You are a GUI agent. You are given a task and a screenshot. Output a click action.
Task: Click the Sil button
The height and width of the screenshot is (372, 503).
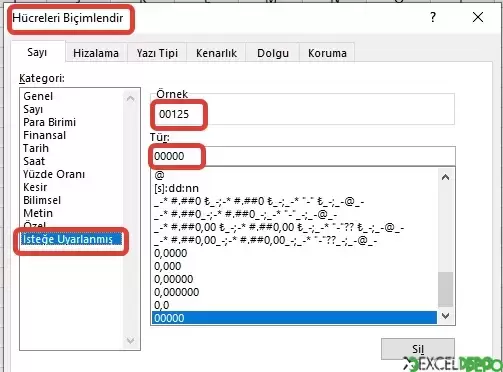coord(417,349)
